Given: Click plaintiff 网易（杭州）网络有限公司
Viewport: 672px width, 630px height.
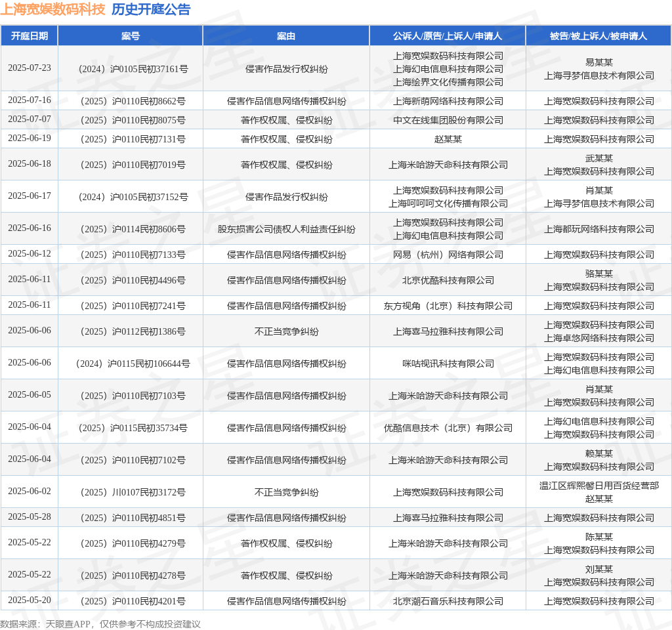Looking at the screenshot, I should pos(448,255).
